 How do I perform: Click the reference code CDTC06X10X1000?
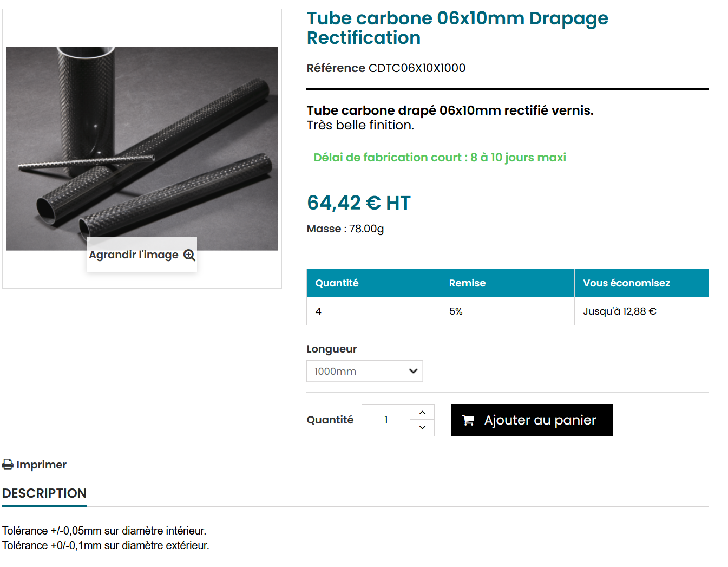click(x=417, y=68)
